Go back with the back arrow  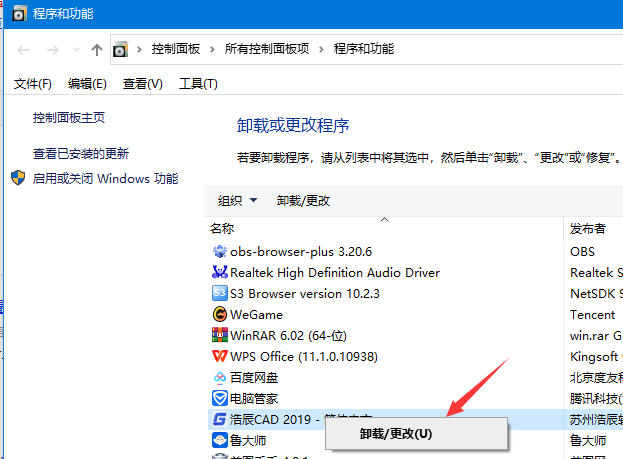click(23, 50)
